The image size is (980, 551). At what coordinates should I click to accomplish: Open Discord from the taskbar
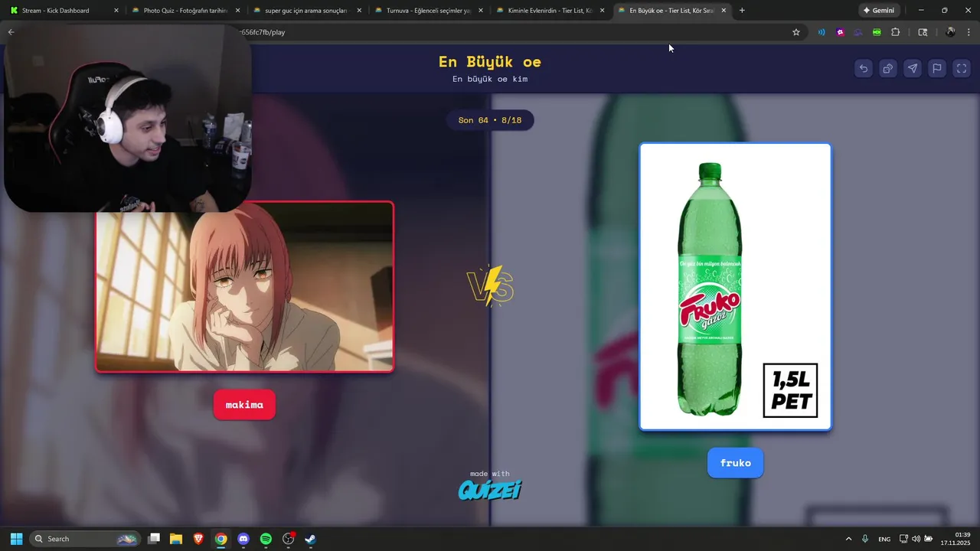pyautogui.click(x=243, y=539)
